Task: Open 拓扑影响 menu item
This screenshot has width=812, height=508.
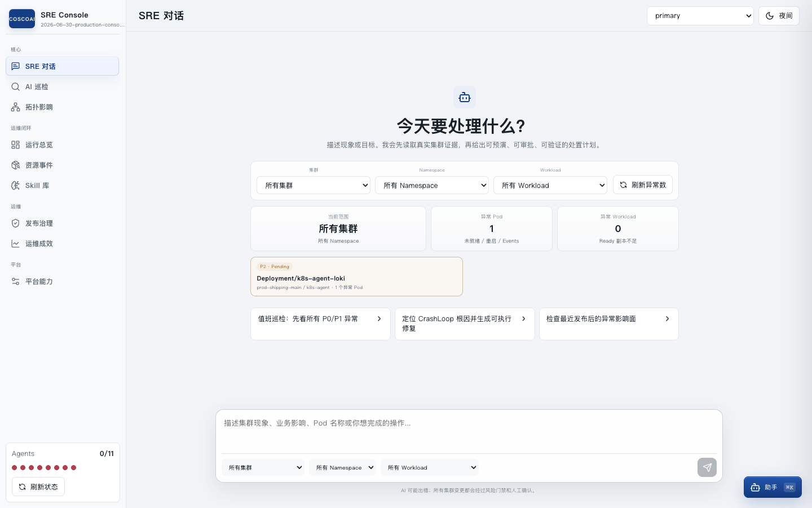Action: [62, 107]
